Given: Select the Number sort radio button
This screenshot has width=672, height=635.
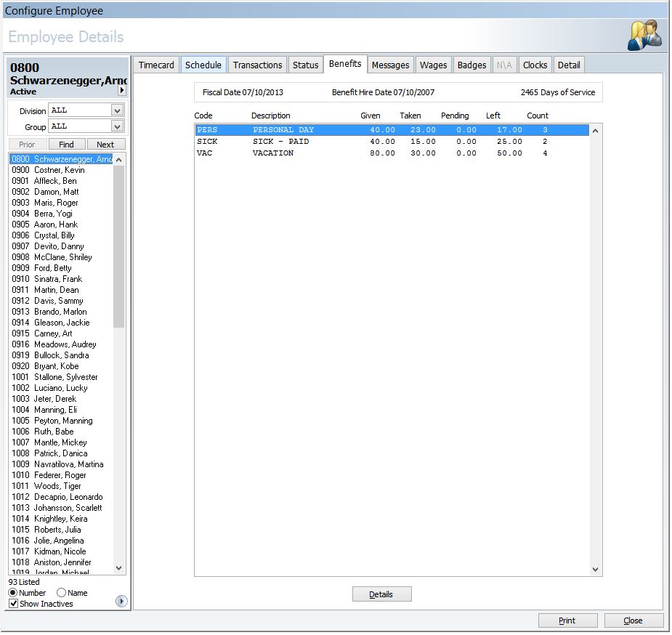Looking at the screenshot, I should click(x=13, y=593).
